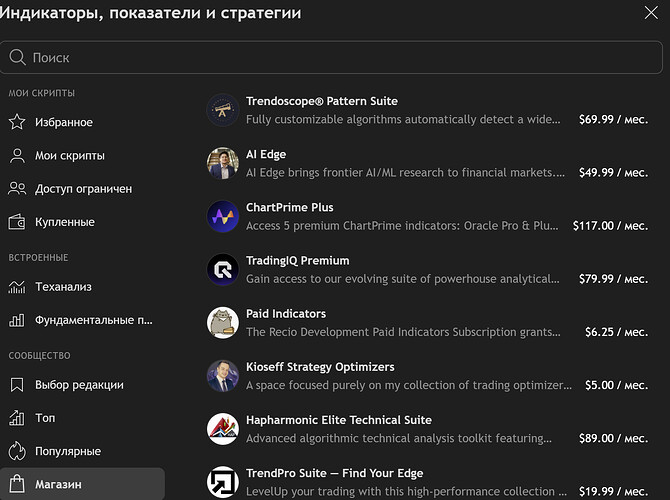The height and width of the screenshot is (500, 670).
Task: Click the Теханализ chart icon
Action: 17,287
